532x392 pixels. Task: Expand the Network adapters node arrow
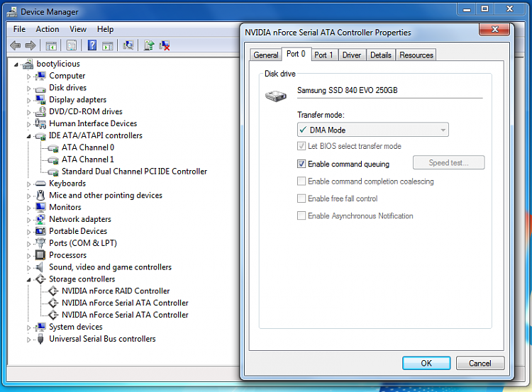[28, 220]
